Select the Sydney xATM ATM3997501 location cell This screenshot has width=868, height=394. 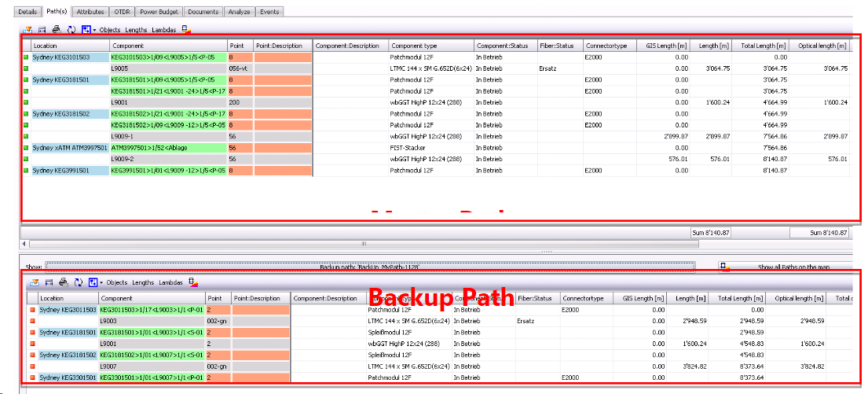pos(70,148)
